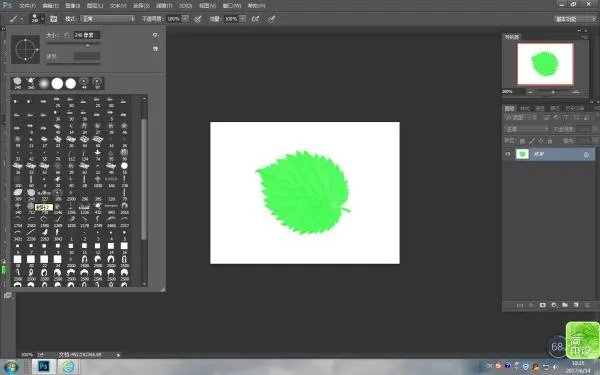600x375 pixels.
Task: Click the Sogou input icon in tray
Action: 498,366
